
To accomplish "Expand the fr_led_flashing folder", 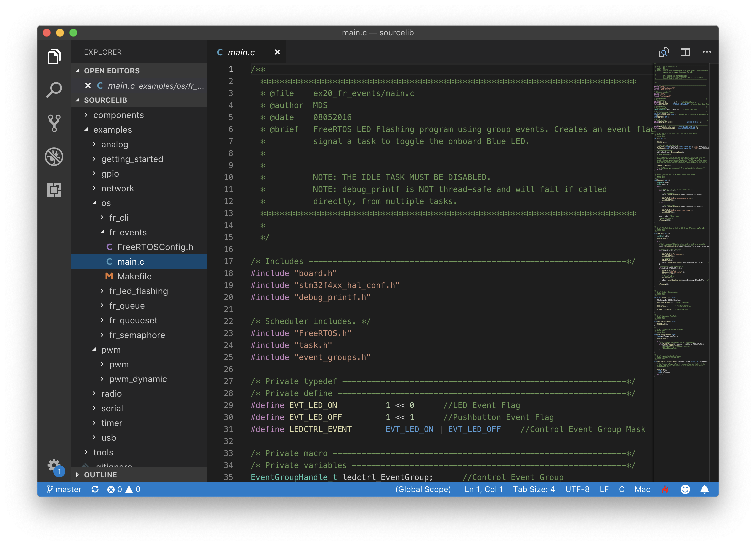I will 138,291.
